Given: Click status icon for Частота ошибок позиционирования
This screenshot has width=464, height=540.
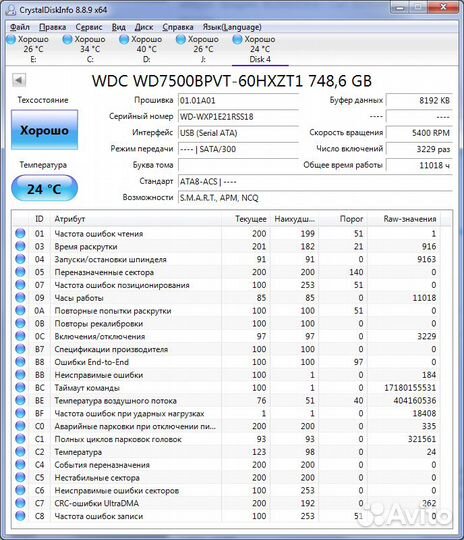Looking at the screenshot, I should coord(20,285).
